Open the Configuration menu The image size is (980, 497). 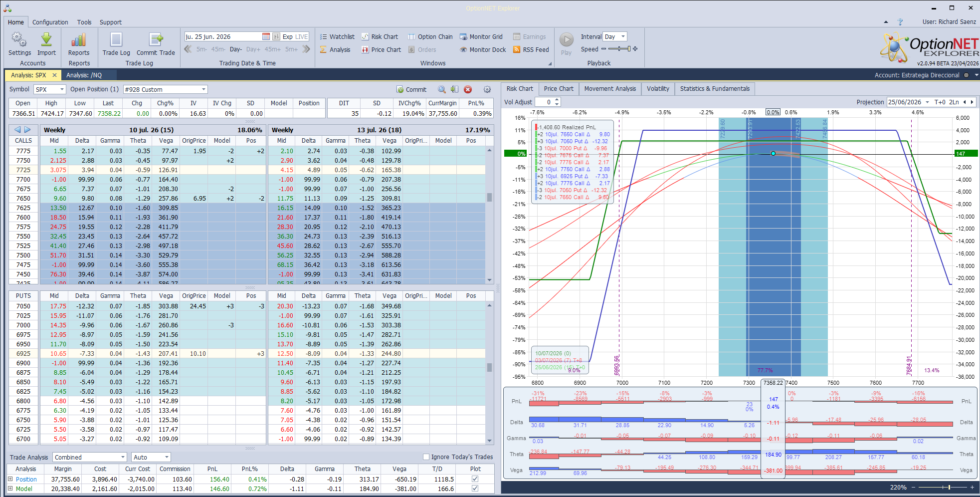pos(50,22)
